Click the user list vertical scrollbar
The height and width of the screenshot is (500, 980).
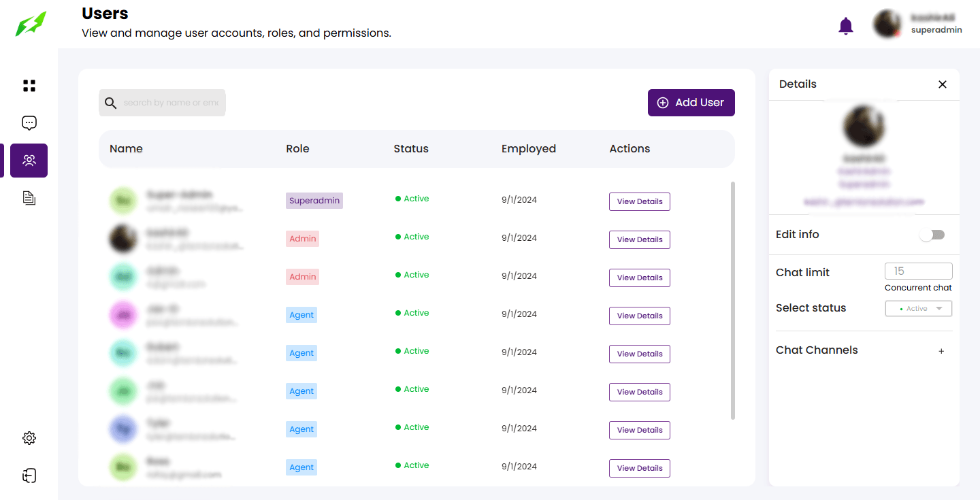coord(732,299)
